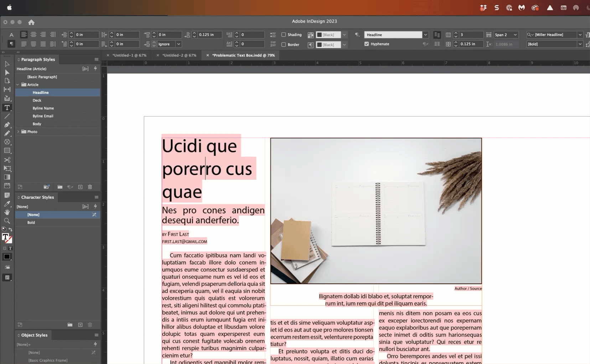Select the Hand tool
The image size is (590, 364).
pyautogui.click(x=7, y=212)
